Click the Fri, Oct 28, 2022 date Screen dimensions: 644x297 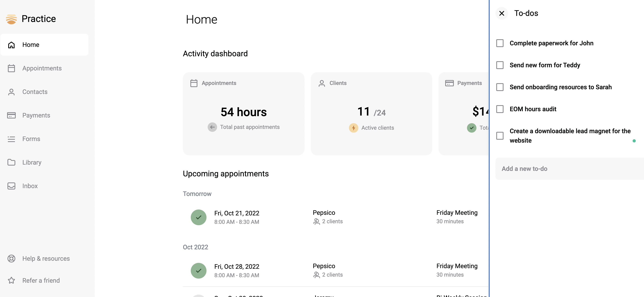click(x=237, y=267)
